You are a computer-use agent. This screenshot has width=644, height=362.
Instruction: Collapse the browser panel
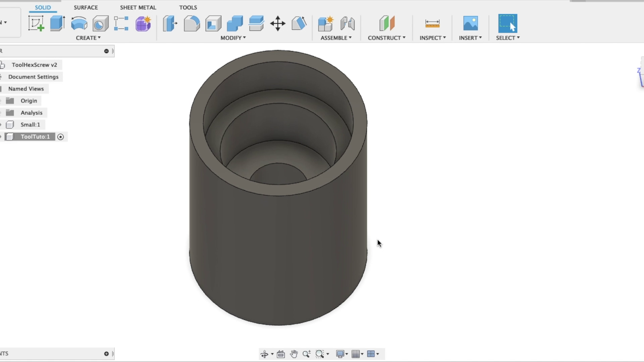(106, 51)
